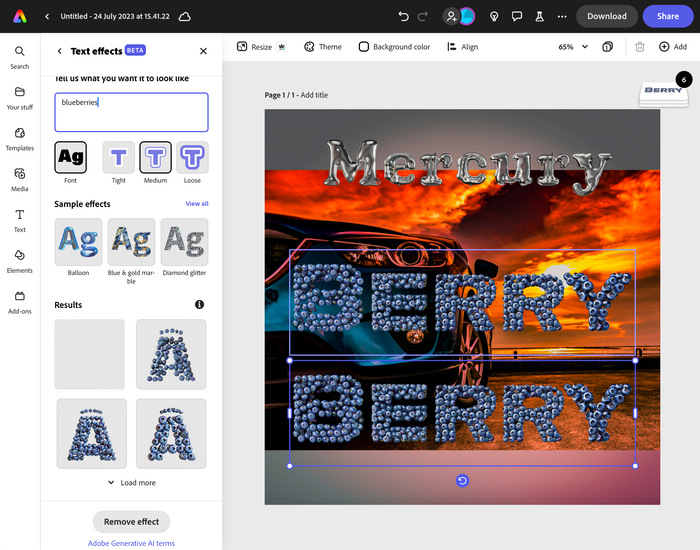Viewport: 700px width, 550px height.
Task: Click the cloud sync status icon
Action: (x=185, y=16)
